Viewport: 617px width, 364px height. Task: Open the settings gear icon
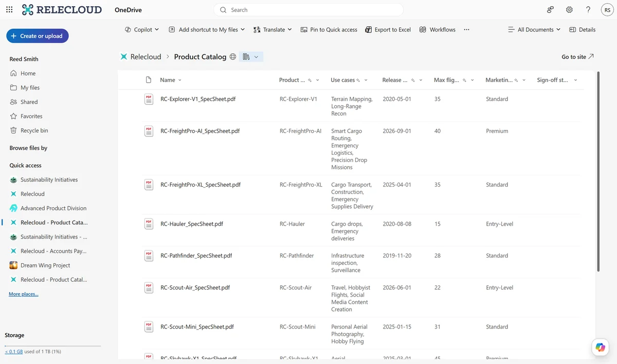(569, 10)
